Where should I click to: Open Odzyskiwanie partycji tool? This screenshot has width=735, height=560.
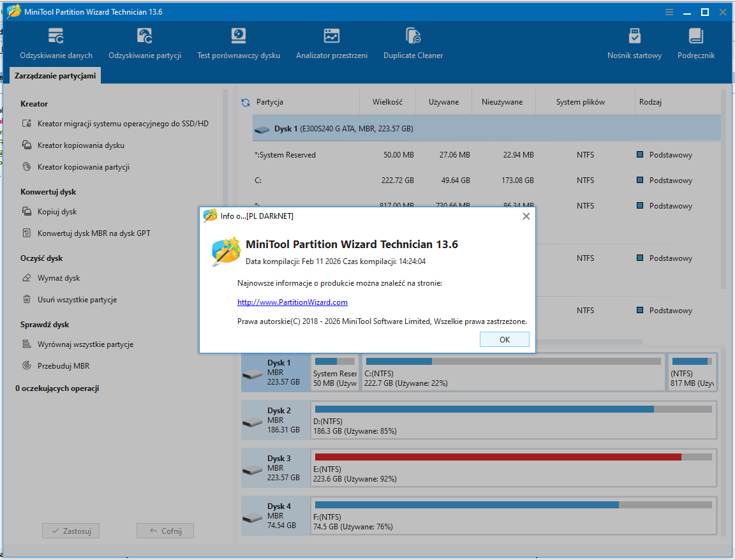145,43
